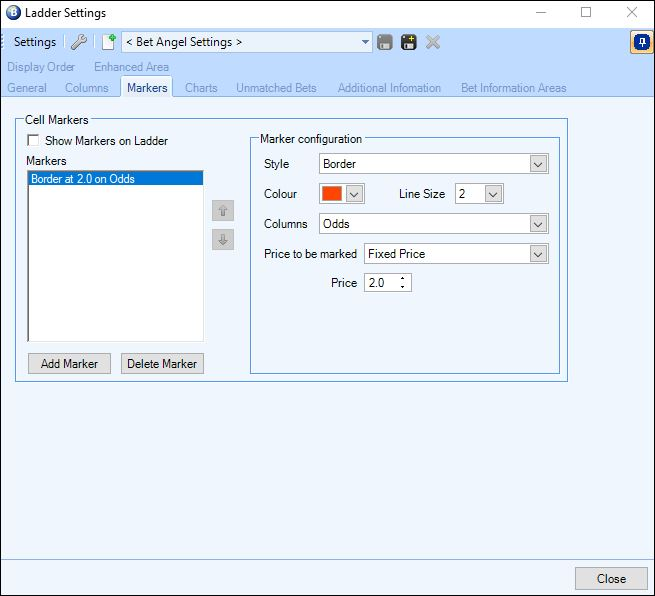Minimize the Ladder Settings window
This screenshot has width=655, height=596.
click(541, 13)
